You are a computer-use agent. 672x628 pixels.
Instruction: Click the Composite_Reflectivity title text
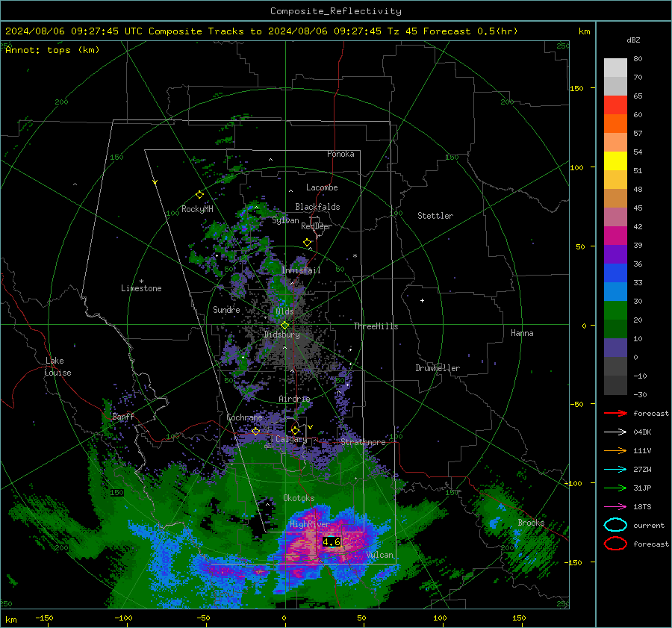pos(336,11)
